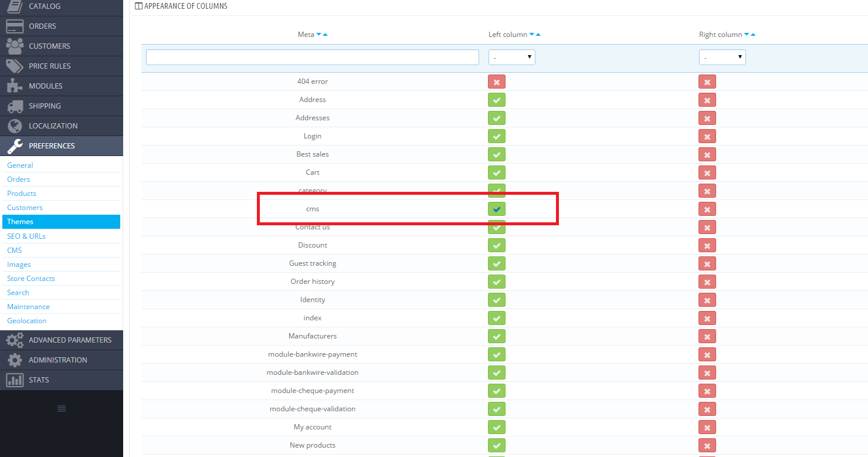Screen dimensions: 868x457
Task: Select Themes in the Preferences menu
Action: click(x=19, y=221)
